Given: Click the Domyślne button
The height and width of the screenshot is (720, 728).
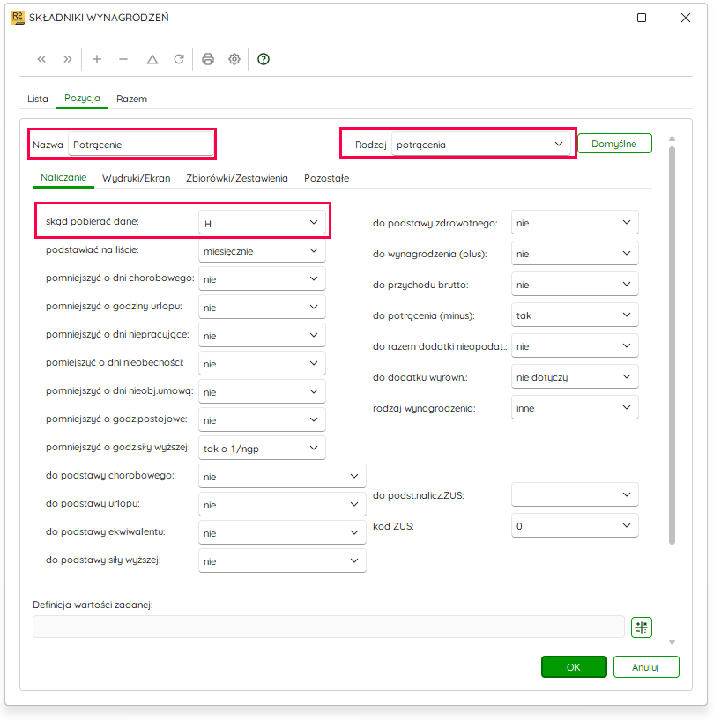Looking at the screenshot, I should coord(614,144).
